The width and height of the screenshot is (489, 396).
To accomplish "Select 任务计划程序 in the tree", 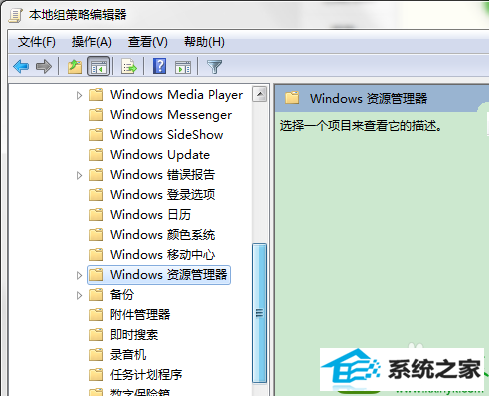I will [x=146, y=375].
